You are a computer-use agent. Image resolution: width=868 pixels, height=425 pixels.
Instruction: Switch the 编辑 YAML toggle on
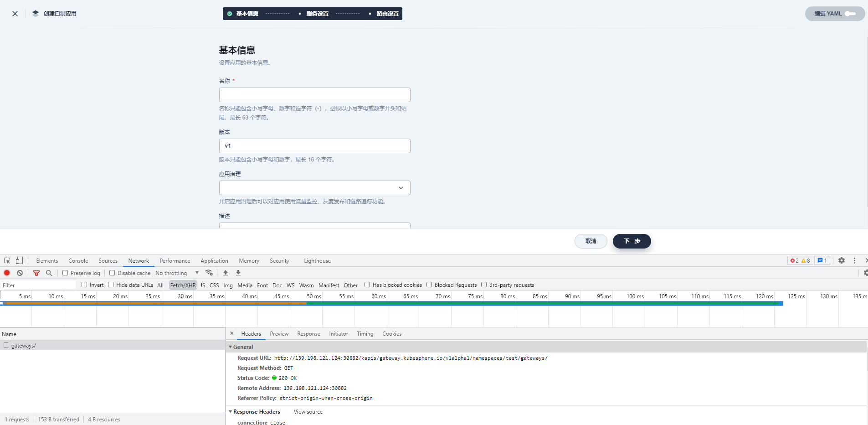(850, 14)
